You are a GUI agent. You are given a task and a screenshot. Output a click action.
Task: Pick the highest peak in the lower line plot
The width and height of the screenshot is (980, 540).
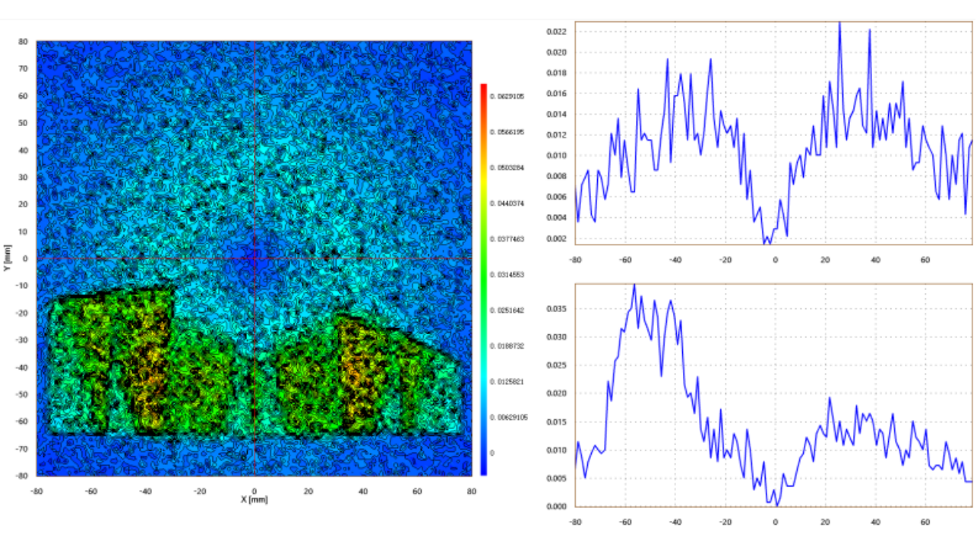pos(634,286)
